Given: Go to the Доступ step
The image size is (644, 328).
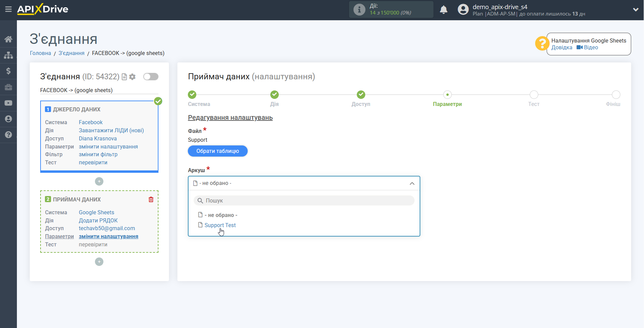Looking at the screenshot, I should [x=361, y=95].
